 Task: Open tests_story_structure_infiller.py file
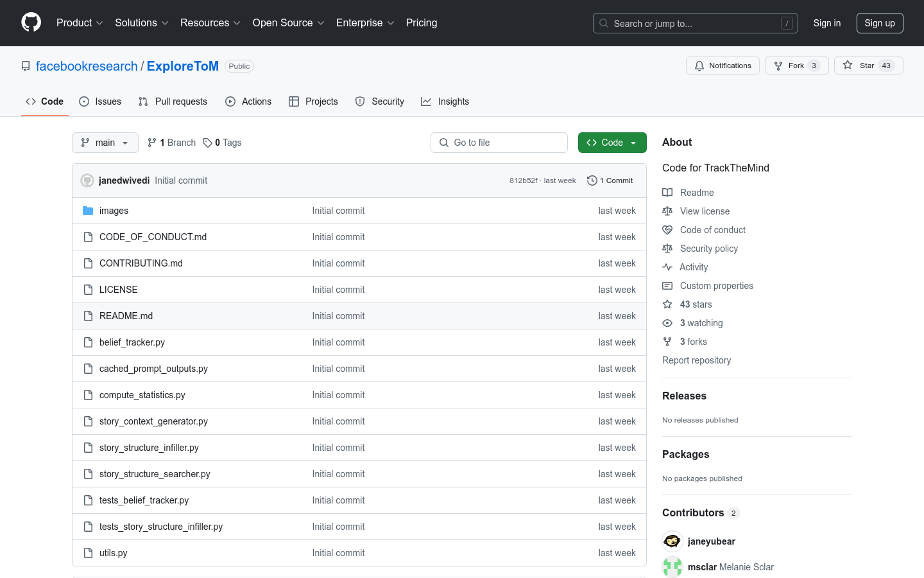pyautogui.click(x=161, y=527)
